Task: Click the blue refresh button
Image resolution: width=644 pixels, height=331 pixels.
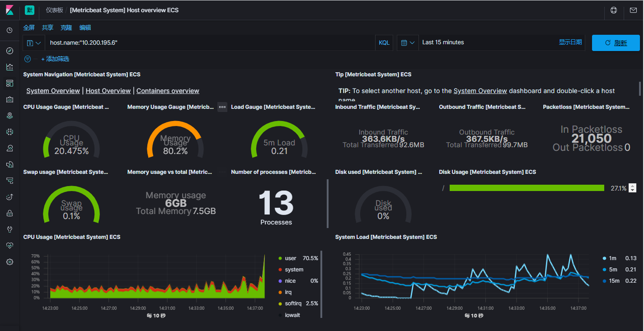Action: (616, 43)
